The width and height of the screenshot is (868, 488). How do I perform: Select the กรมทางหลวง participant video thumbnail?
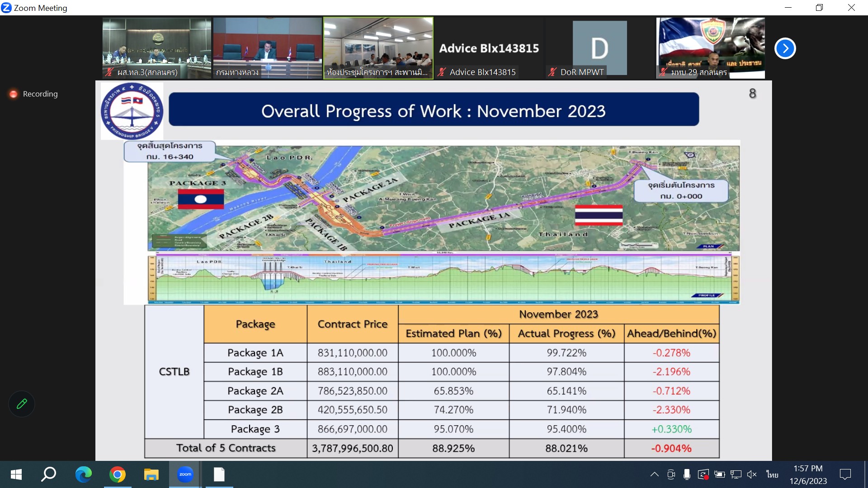coord(267,48)
